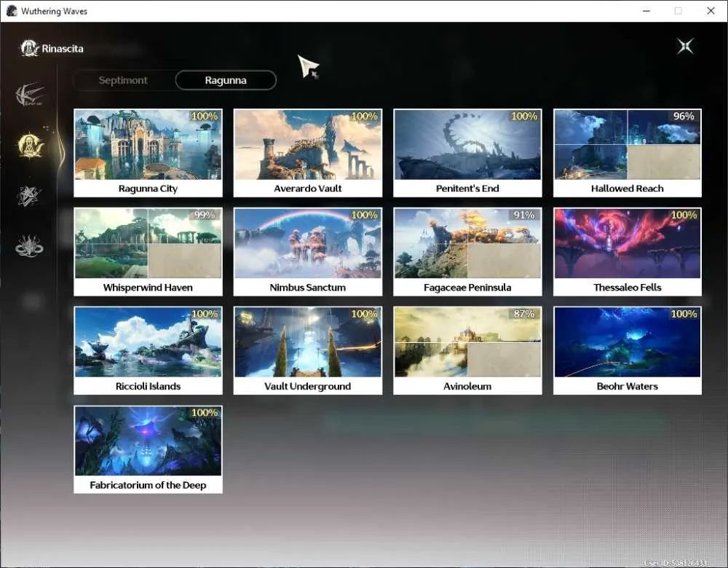Viewport: 728px width, 568px height.
Task: View the Avinoleum area card
Action: 467,351
